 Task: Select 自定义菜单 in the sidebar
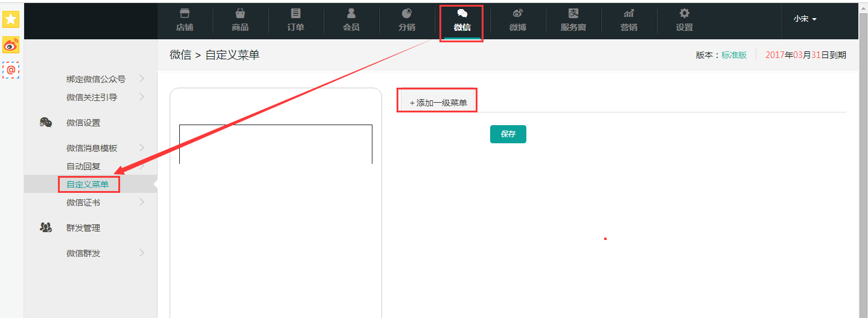pos(88,184)
